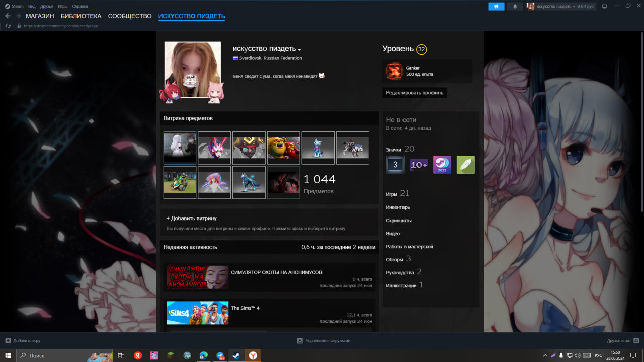This screenshot has width=644, height=362.
Task: Click the steamcommunity URL address field
Action: 61,26
